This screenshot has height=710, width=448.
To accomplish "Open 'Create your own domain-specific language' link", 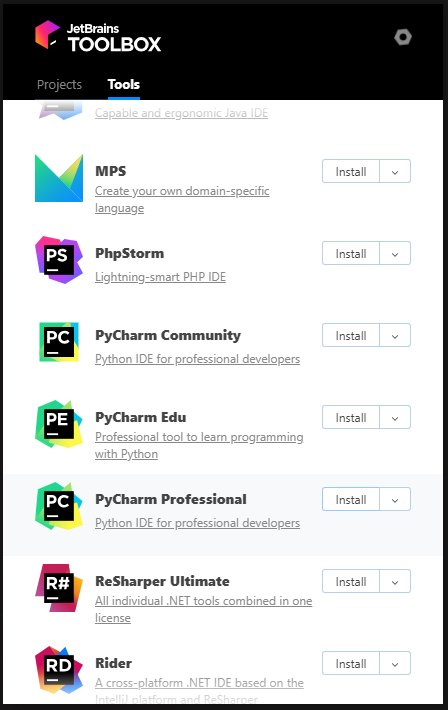I will pos(182,199).
